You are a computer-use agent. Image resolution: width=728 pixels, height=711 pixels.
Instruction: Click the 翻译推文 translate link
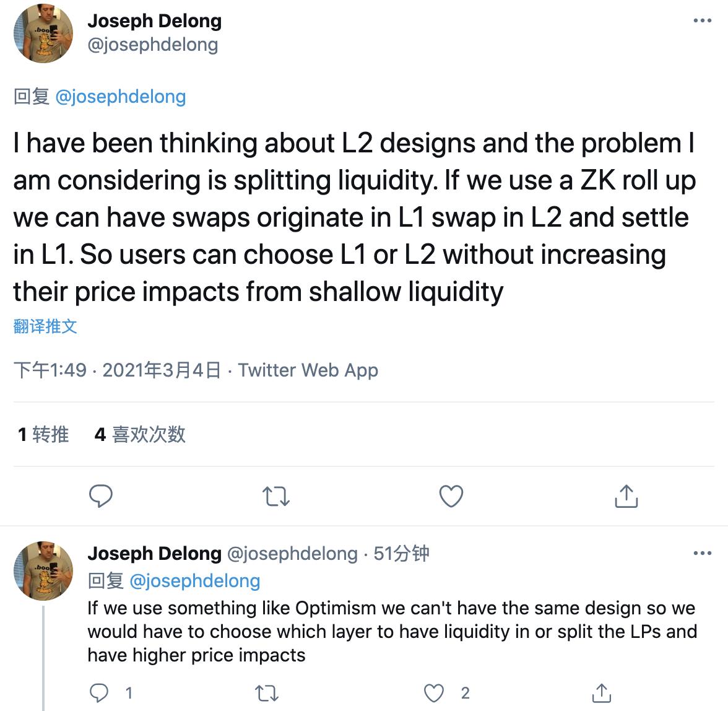pyautogui.click(x=45, y=326)
